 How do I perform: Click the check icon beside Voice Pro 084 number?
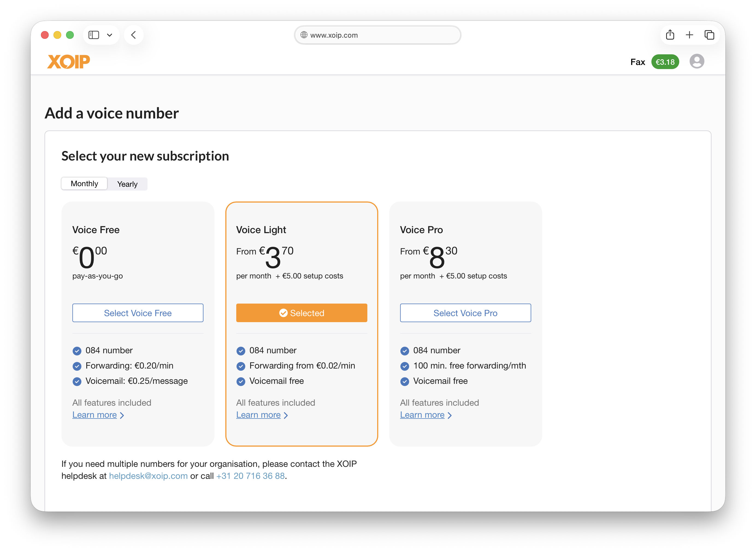tap(404, 351)
